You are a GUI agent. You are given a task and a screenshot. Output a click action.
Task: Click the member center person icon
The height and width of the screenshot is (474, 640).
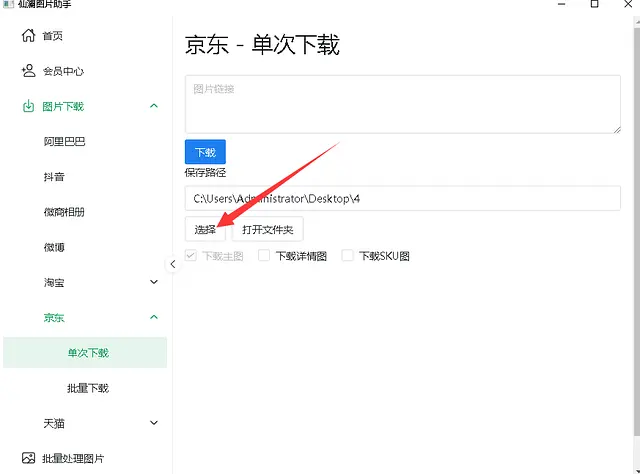[29, 71]
